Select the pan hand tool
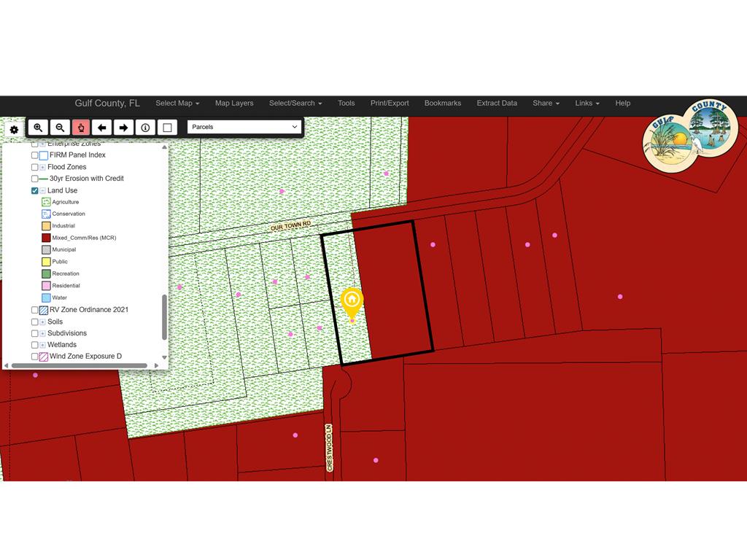 pyautogui.click(x=81, y=128)
